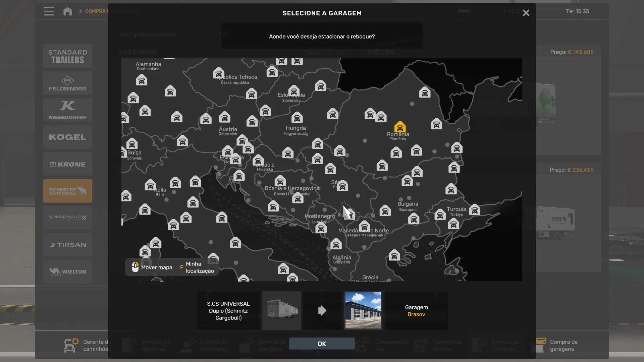This screenshot has width=644, height=362.
Task: Select garage marker next to Alemanha label
Action: click(142, 80)
